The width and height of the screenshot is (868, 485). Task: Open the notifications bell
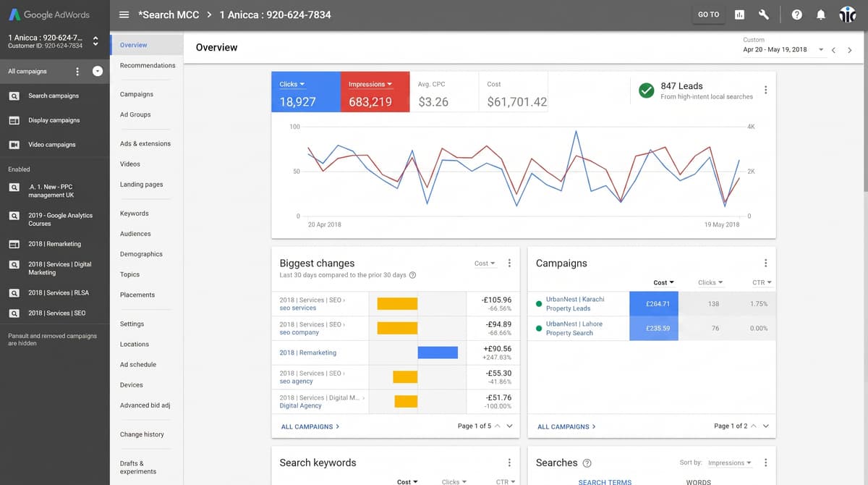pos(820,14)
